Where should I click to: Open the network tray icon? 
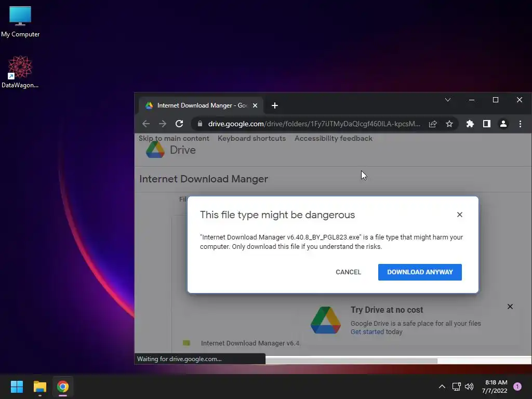tap(456, 387)
